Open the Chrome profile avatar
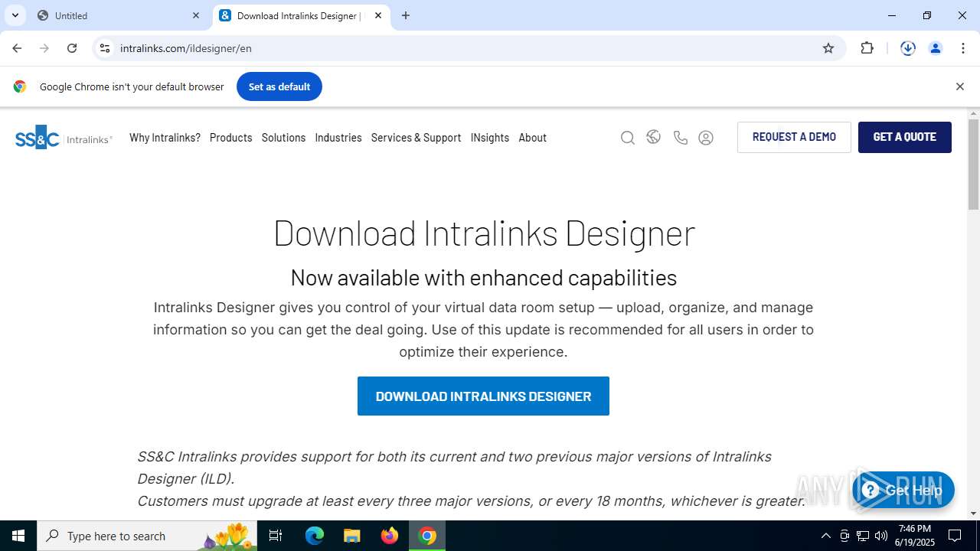Image resolution: width=980 pixels, height=551 pixels. tap(936, 48)
